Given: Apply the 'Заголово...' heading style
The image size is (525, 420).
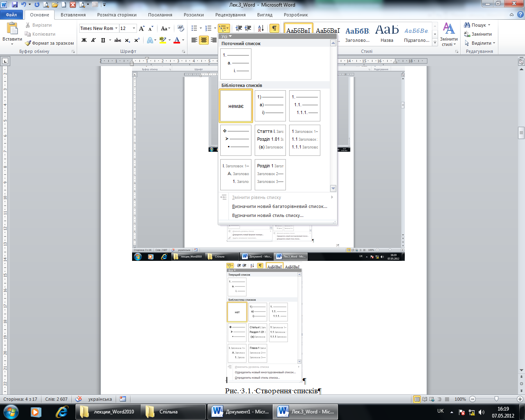Looking at the screenshot, I should pyautogui.click(x=357, y=34).
